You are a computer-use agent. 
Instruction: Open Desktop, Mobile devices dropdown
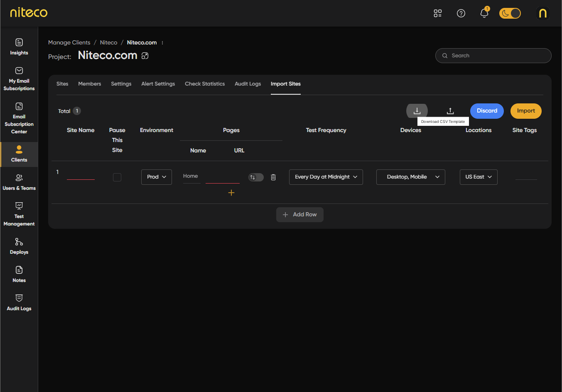coord(411,177)
